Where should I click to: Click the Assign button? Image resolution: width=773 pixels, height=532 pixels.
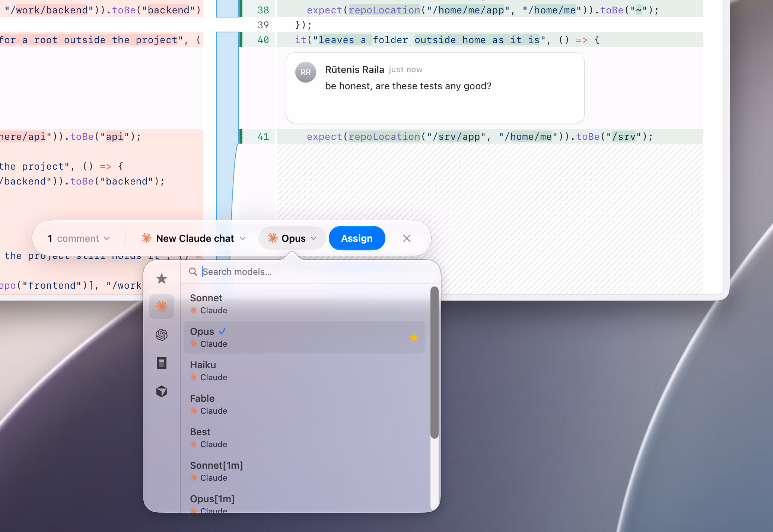(357, 238)
